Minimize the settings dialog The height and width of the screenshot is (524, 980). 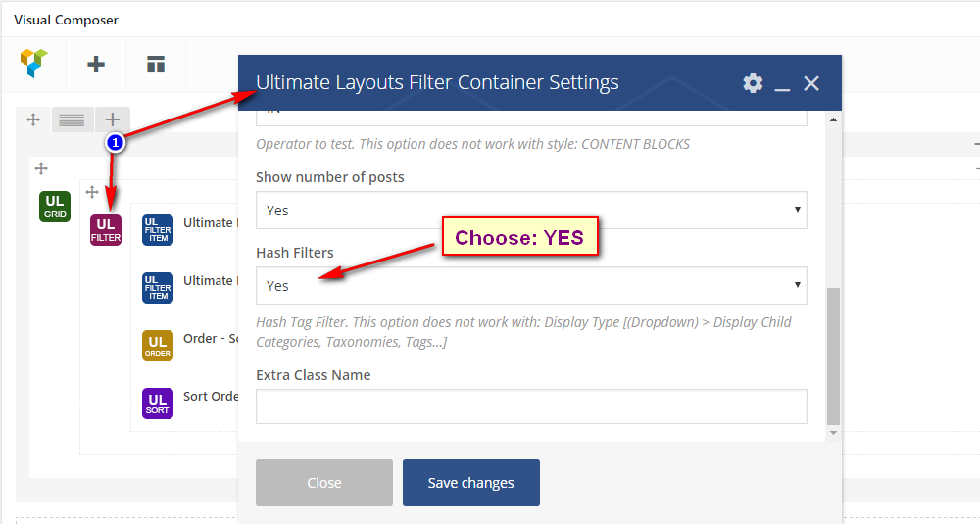(x=782, y=84)
